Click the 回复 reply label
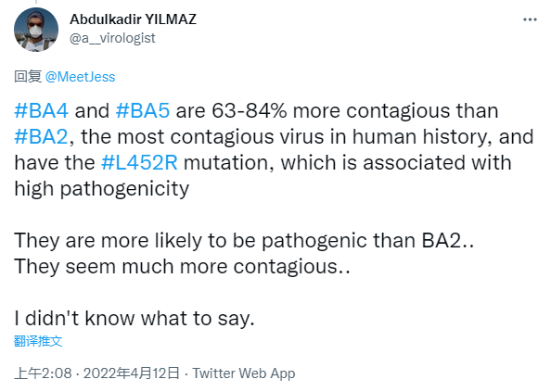This screenshot has height=392, width=551. (x=28, y=77)
